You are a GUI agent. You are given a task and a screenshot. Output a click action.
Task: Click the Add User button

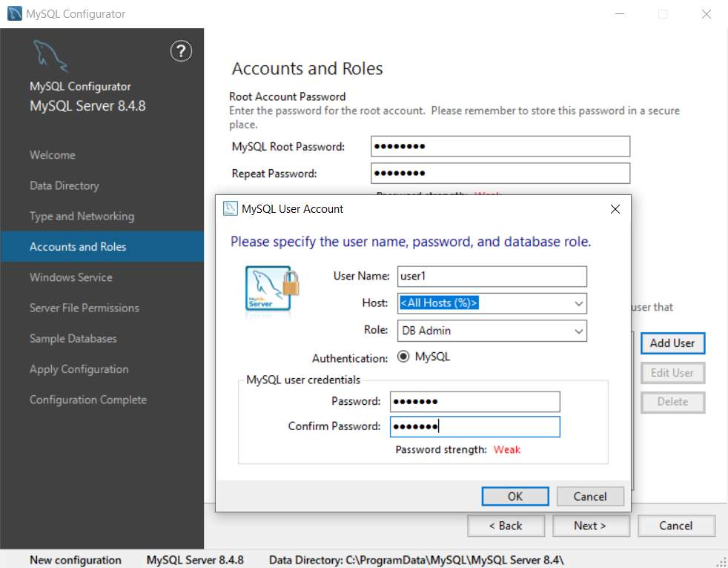pyautogui.click(x=672, y=343)
